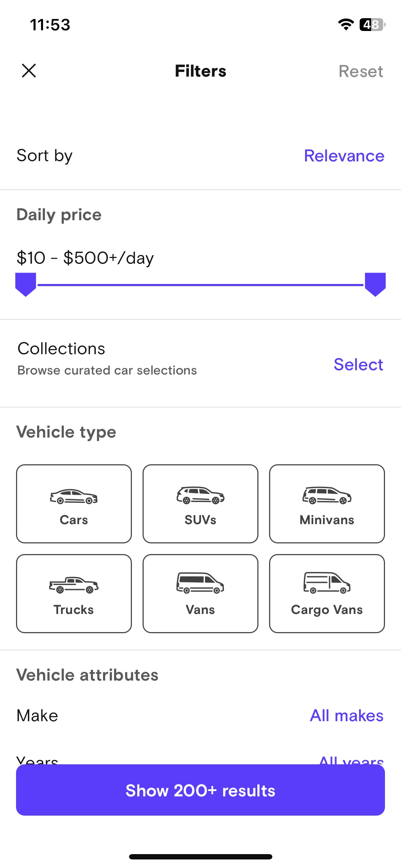The image size is (401, 868).
Task: Select the Cars sedan icon
Action: (74, 496)
